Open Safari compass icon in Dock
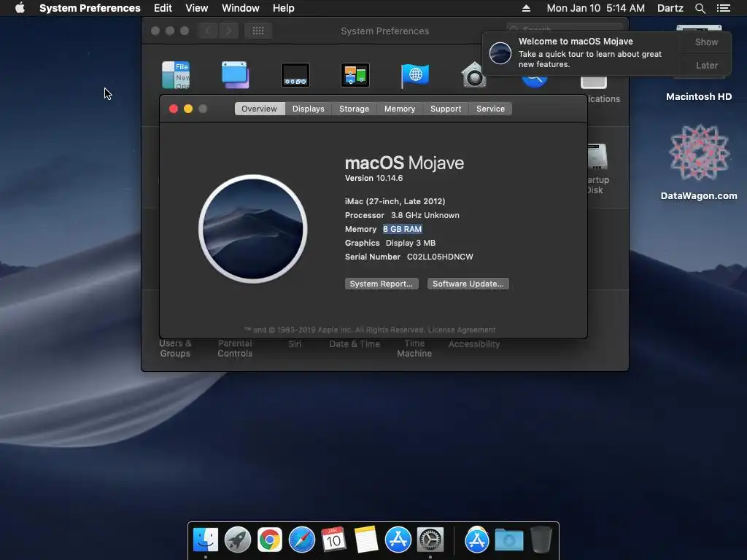The image size is (747, 560). point(302,540)
